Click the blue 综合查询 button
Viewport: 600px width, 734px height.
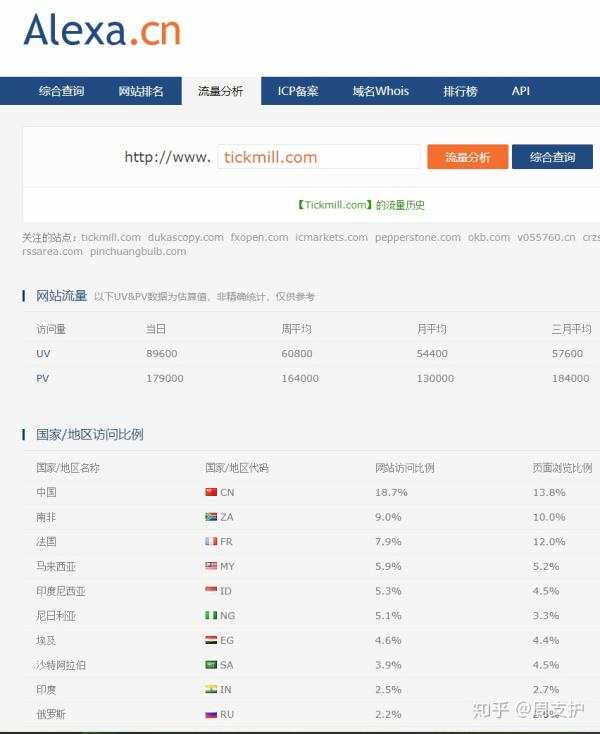552,157
